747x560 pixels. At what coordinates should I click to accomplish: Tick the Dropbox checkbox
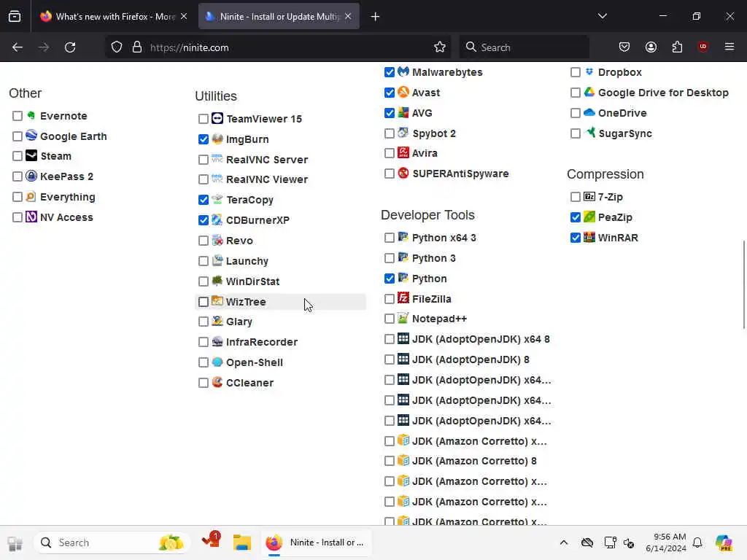pos(576,72)
